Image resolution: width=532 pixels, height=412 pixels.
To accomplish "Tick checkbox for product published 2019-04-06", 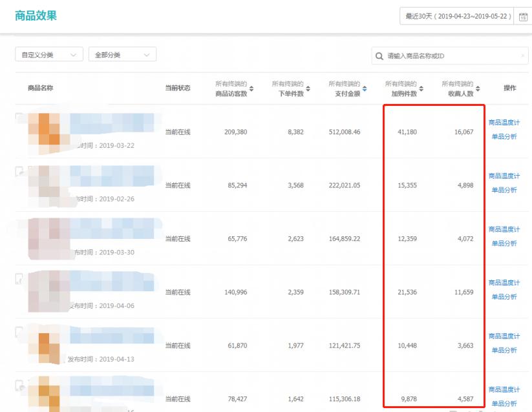I will click(19, 278).
